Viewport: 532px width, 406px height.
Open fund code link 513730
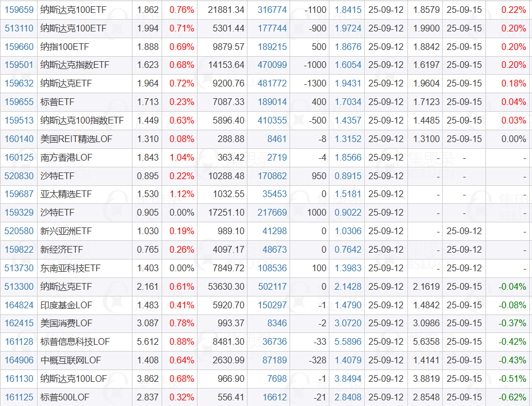[19, 268]
